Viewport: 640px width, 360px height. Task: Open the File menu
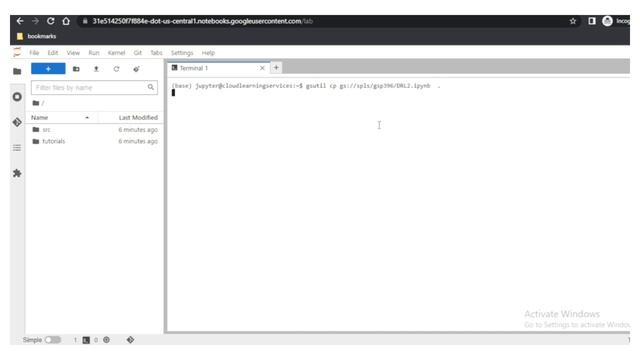point(34,53)
